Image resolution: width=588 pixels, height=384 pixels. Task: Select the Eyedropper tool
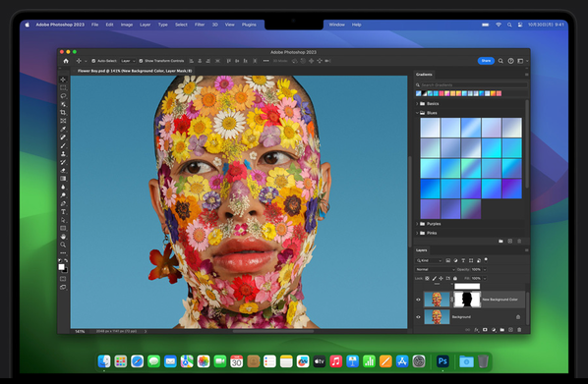click(63, 129)
